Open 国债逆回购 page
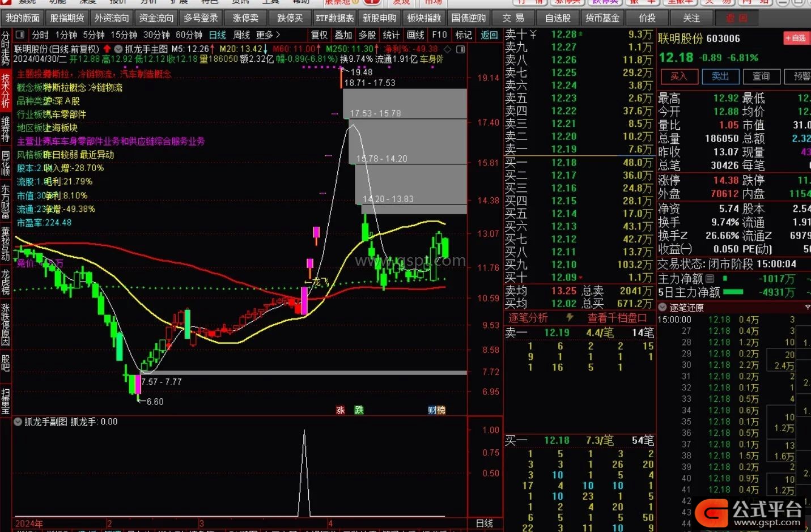Image resolution: width=811 pixels, height=532 pixels. [x=469, y=18]
